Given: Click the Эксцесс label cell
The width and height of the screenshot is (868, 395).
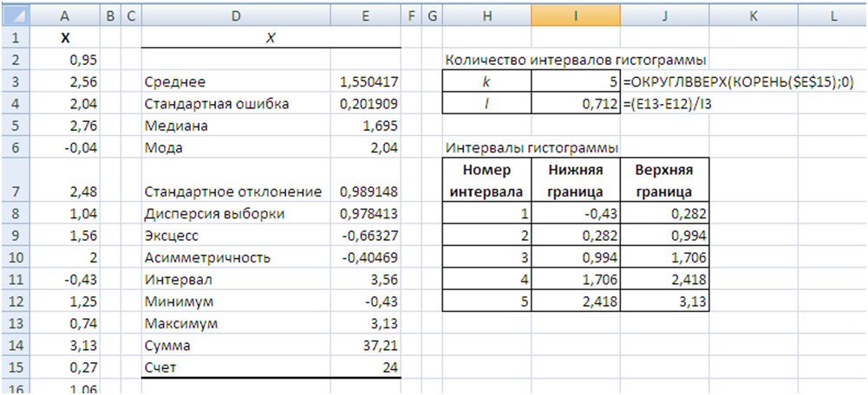Looking at the screenshot, I should [237, 236].
